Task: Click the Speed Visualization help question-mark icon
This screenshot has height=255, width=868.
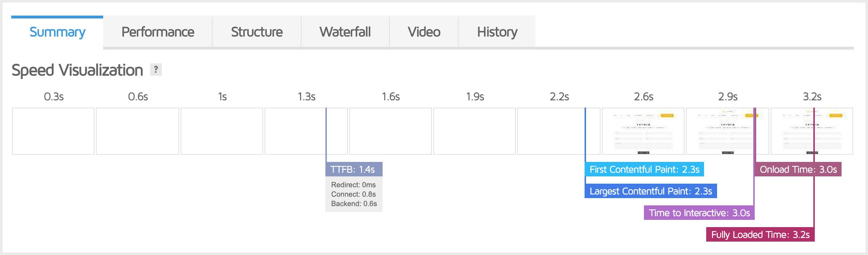Action: tap(156, 70)
